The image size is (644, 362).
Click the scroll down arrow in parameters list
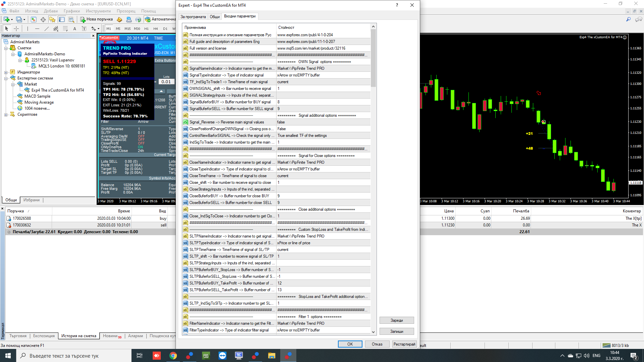(373, 332)
